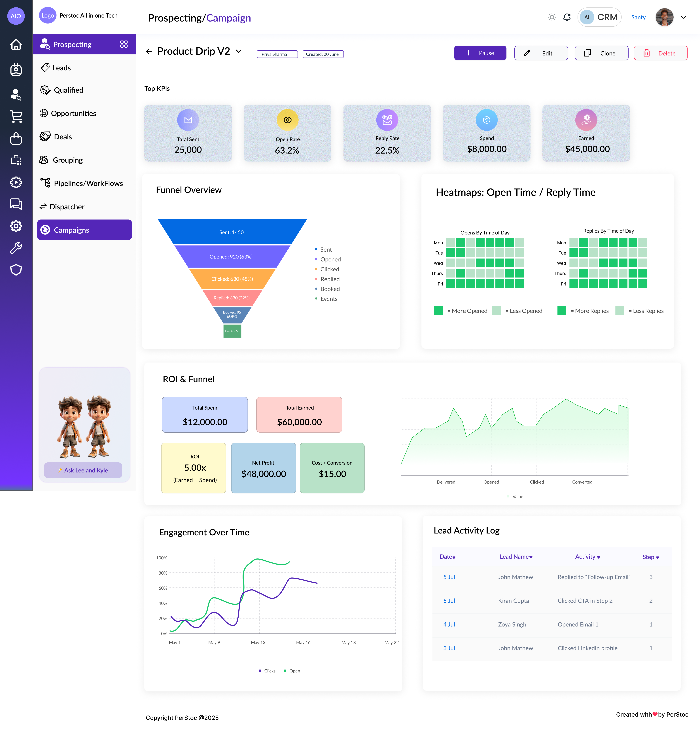Click the shield security icon in sidebar
Viewport: 700px width, 741px height.
[x=16, y=270]
